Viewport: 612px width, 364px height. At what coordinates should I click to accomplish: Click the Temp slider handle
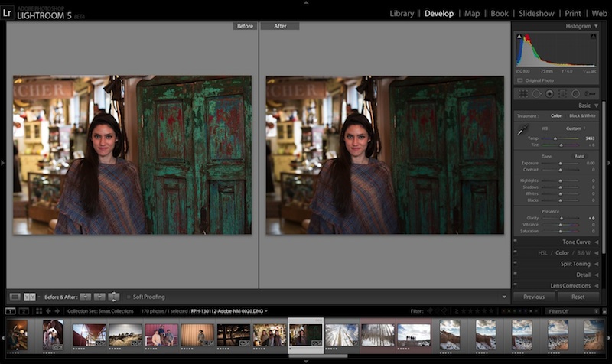555,138
